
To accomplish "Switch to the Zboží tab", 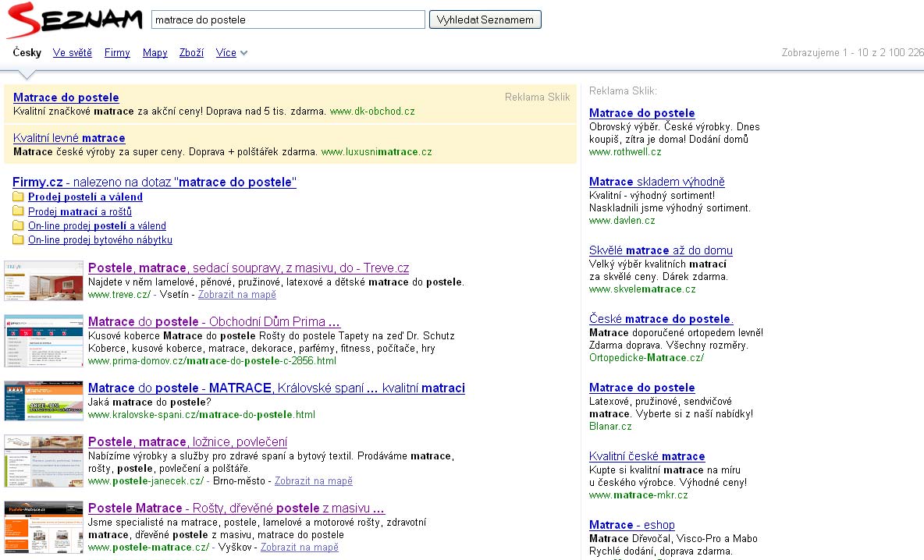I will pyautogui.click(x=191, y=52).
